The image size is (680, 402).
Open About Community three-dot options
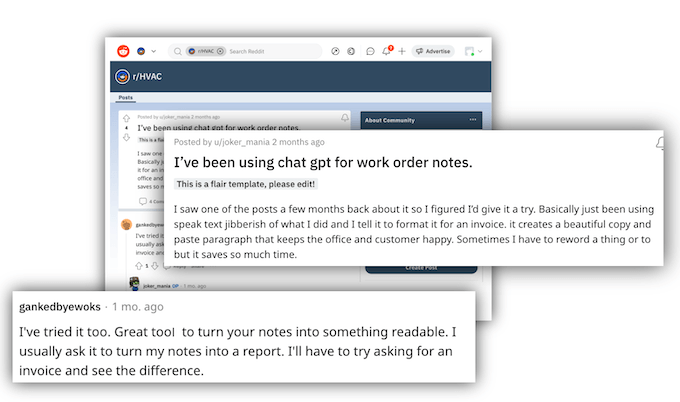(473, 120)
